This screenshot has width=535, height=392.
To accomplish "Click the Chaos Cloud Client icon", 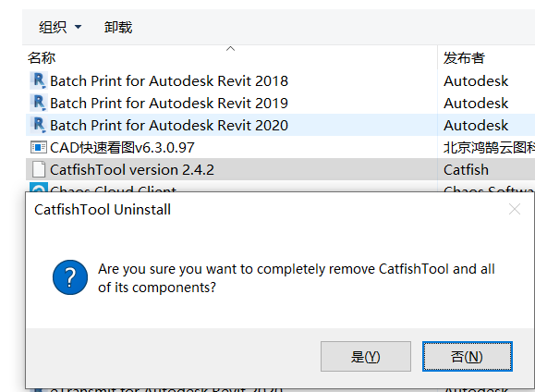I will click(39, 188).
